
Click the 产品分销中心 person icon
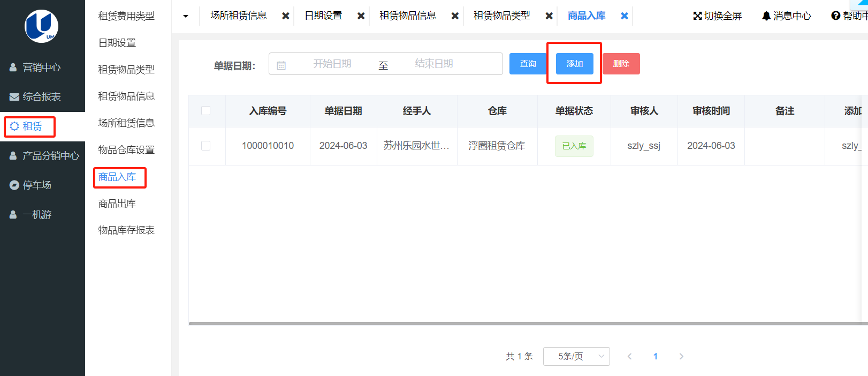(13, 156)
